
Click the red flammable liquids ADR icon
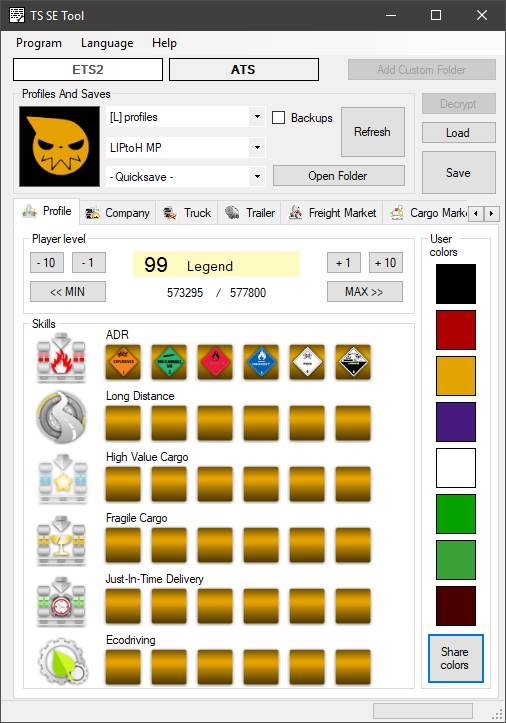(215, 362)
